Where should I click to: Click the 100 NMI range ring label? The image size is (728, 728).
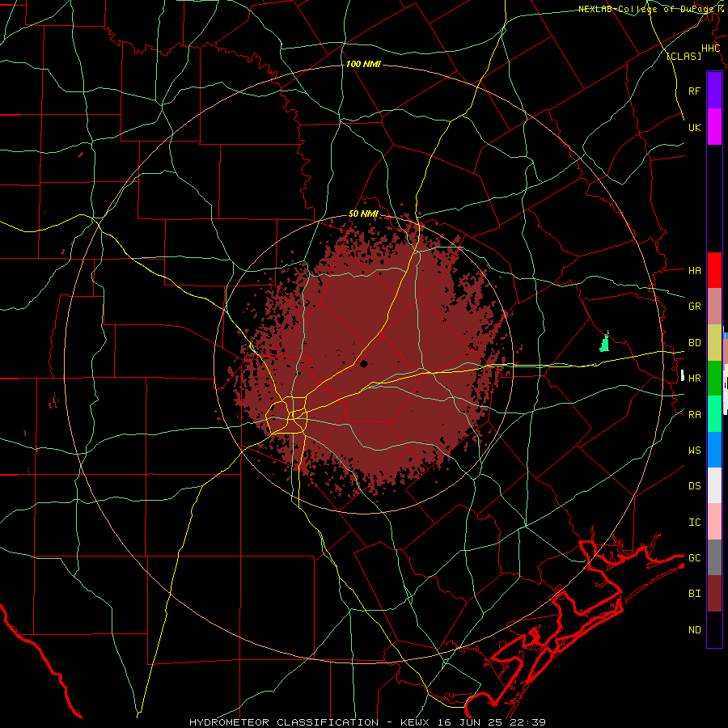tap(363, 64)
